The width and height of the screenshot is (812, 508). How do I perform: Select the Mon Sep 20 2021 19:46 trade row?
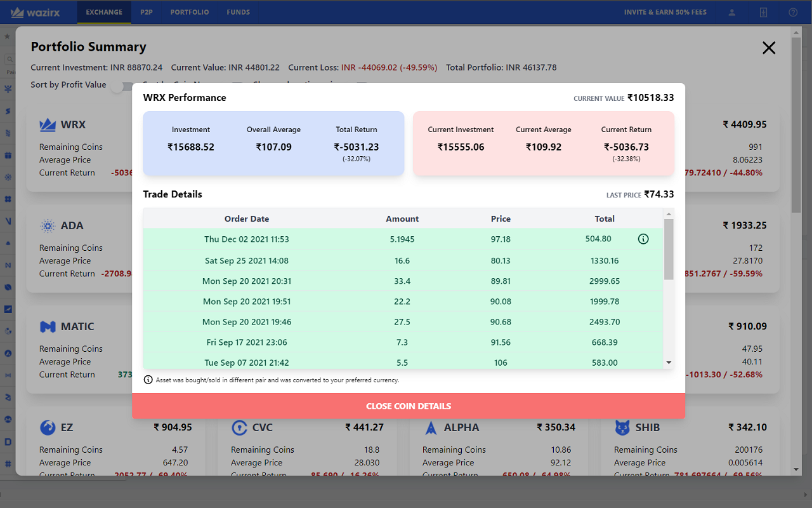click(403, 321)
